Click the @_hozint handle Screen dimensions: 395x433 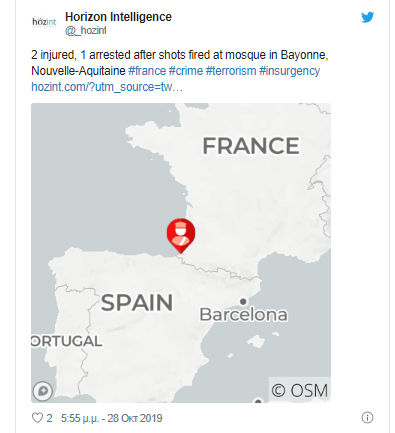click(x=86, y=30)
